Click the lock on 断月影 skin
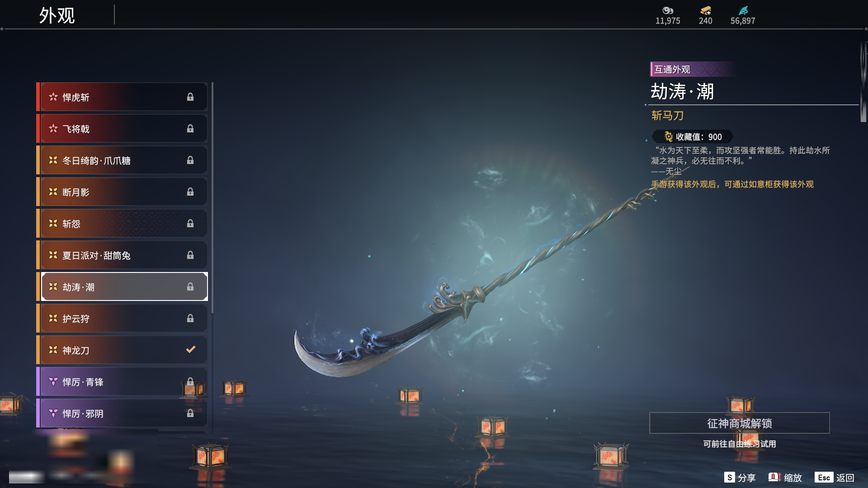Viewport: 868px width, 488px height. coord(190,192)
